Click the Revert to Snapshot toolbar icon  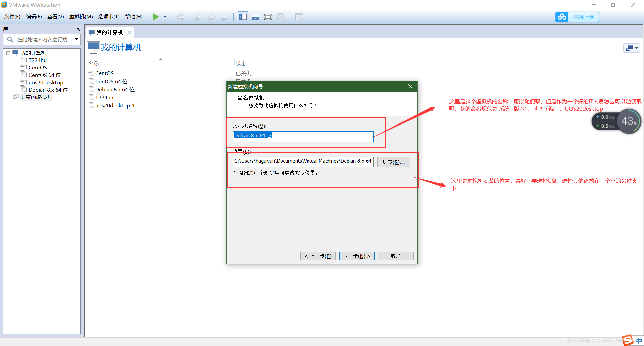(x=212, y=17)
